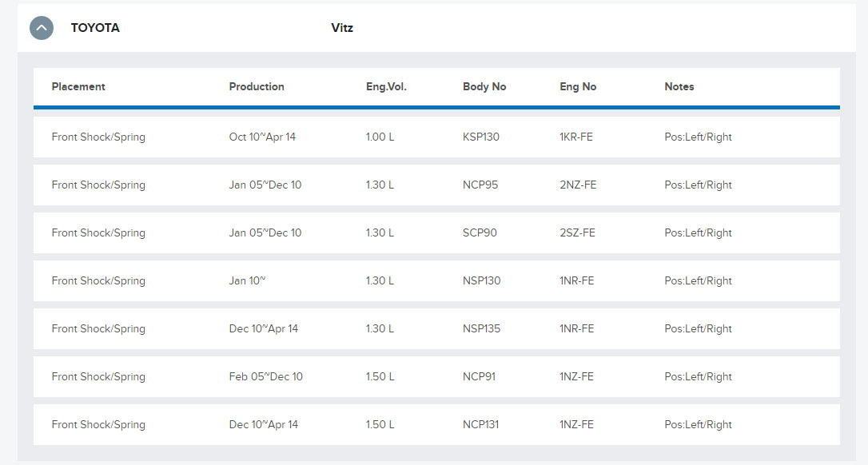This screenshot has height=465, width=868.
Task: Select 1NR-FE in the NSP135 row
Action: click(577, 329)
